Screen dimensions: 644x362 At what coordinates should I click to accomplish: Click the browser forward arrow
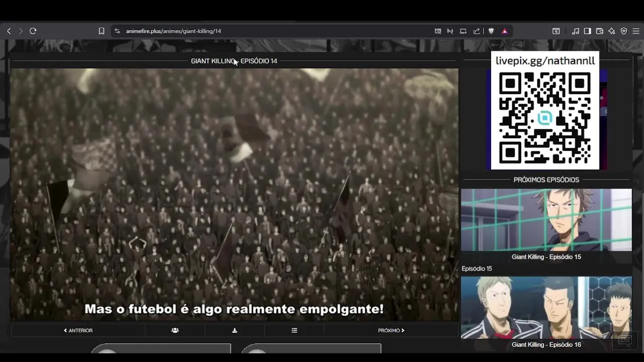tap(21, 31)
